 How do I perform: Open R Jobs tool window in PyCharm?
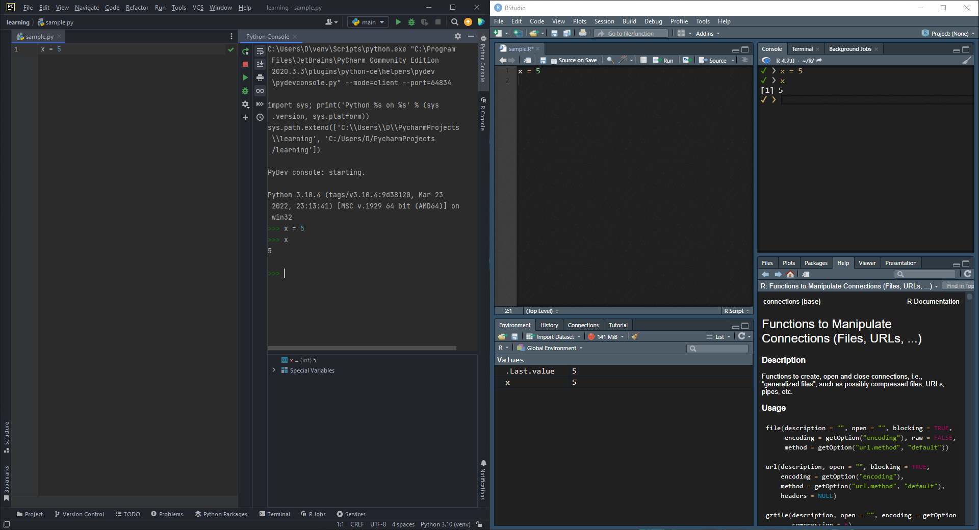coord(313,514)
